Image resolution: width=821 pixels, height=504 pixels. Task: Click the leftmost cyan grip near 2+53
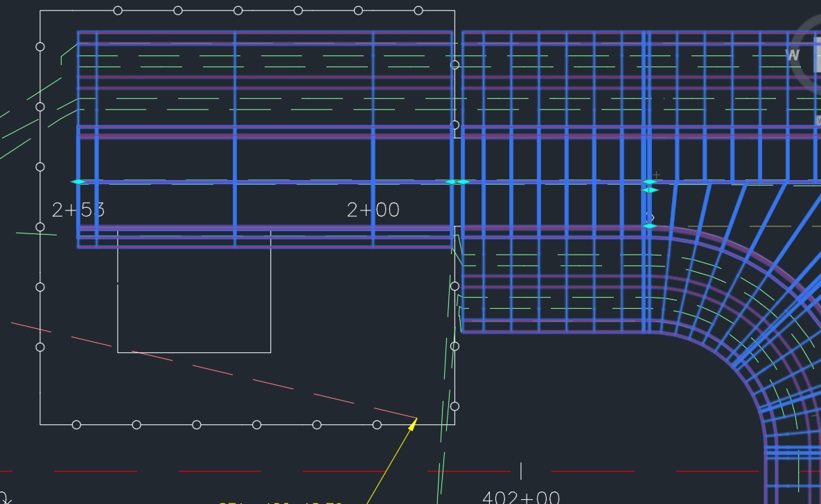pyautogui.click(x=79, y=181)
